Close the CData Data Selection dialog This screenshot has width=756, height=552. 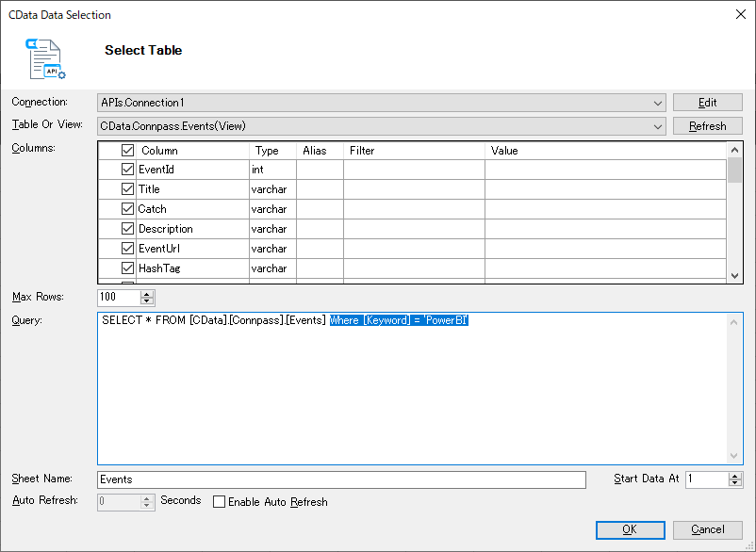point(738,14)
